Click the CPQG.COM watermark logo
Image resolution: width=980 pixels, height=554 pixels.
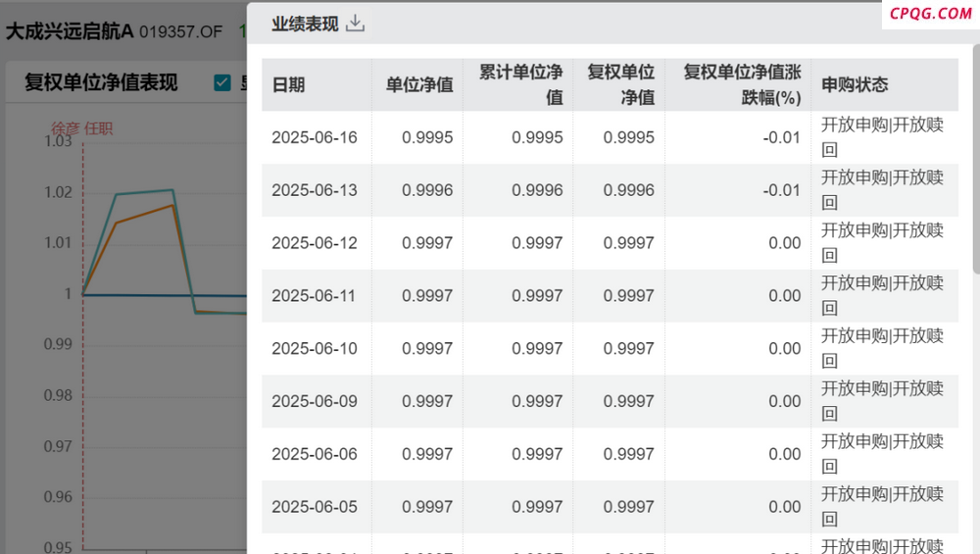pyautogui.click(x=931, y=13)
